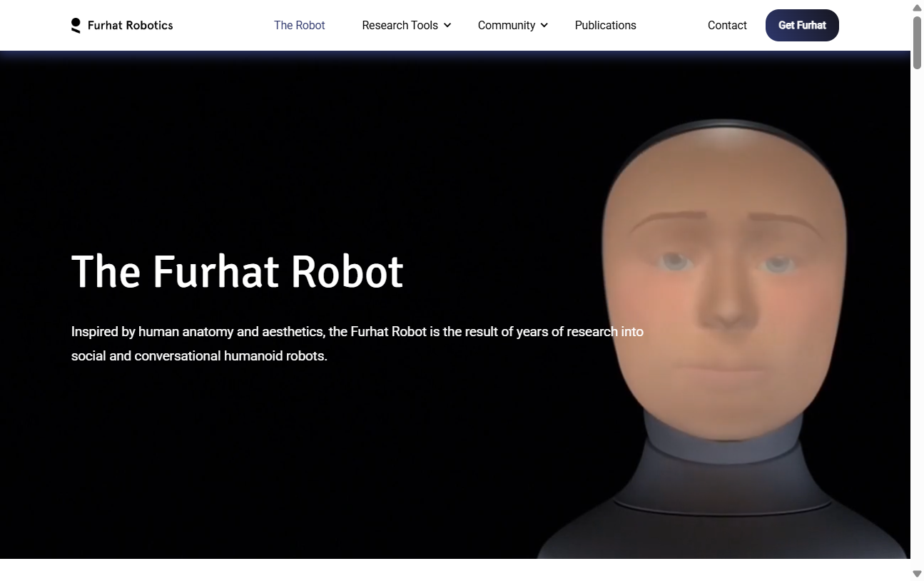Click the highlighted The Robot tab
The height and width of the screenshot is (581, 924).
click(x=299, y=25)
